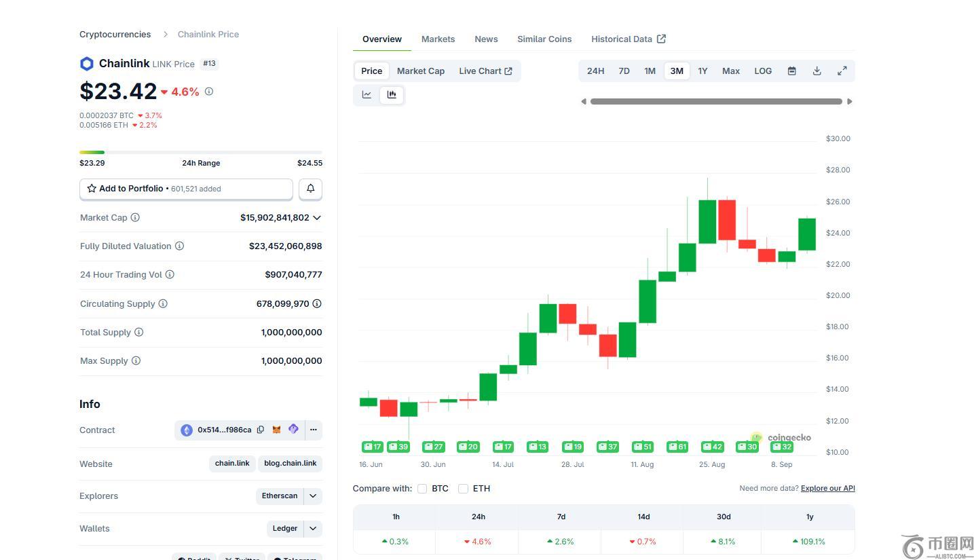Viewport: 974px width, 560px height.
Task: Click the price alert bell icon
Action: point(310,189)
